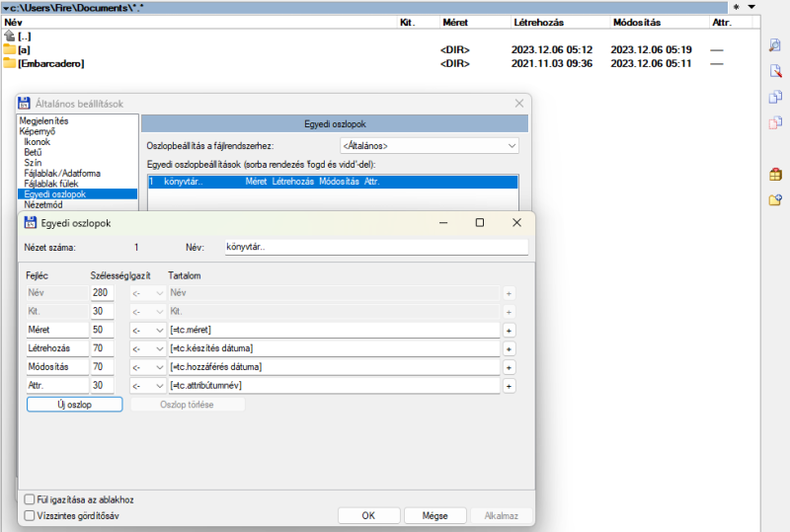The image size is (790, 532).
Task: Select the [a] folder icon
Action: (10, 49)
